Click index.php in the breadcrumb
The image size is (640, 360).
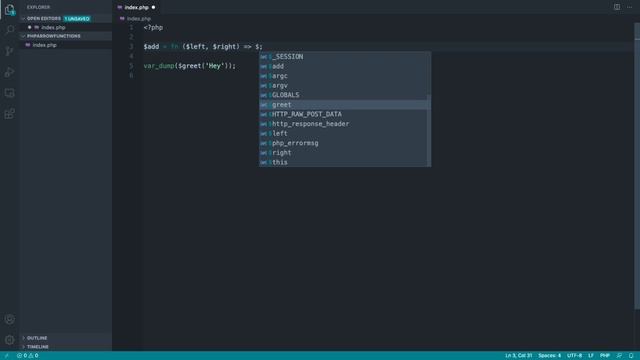click(139, 19)
